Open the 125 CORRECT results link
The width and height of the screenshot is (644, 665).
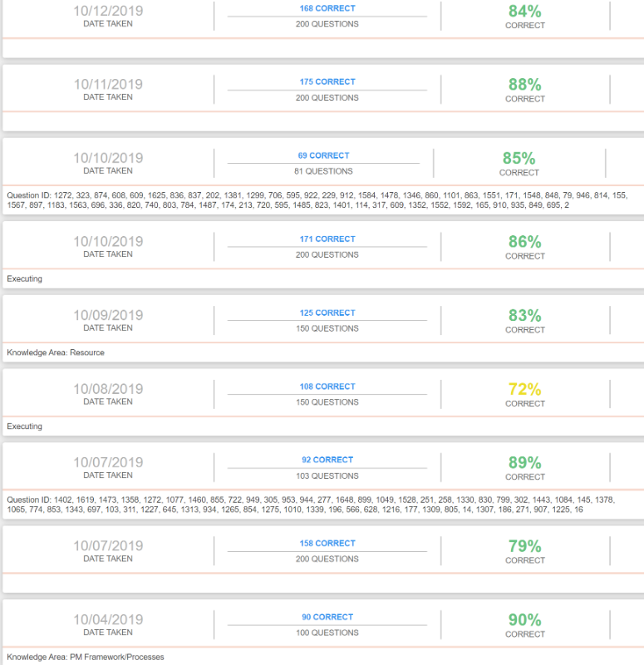click(327, 313)
